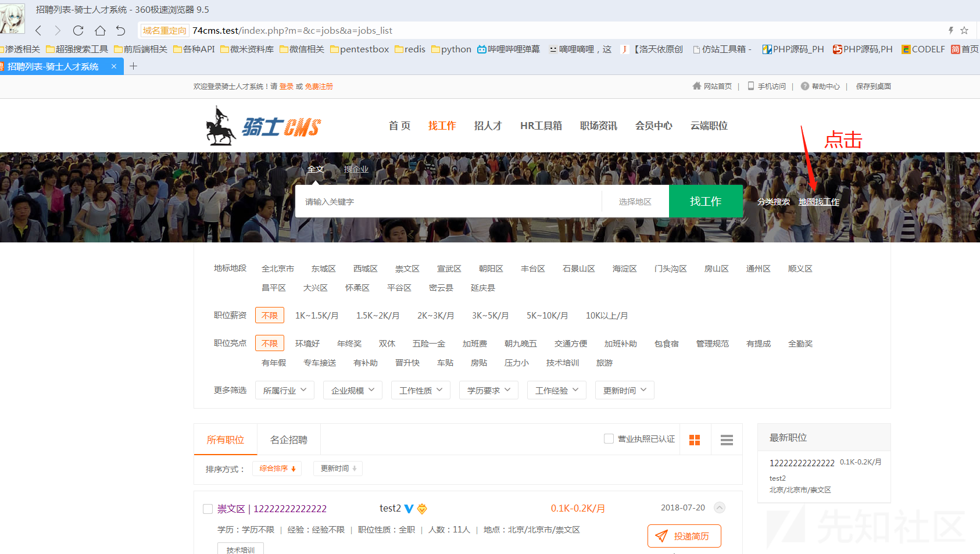Open the 招人才 navigation menu
The width and height of the screenshot is (980, 554).
point(488,126)
